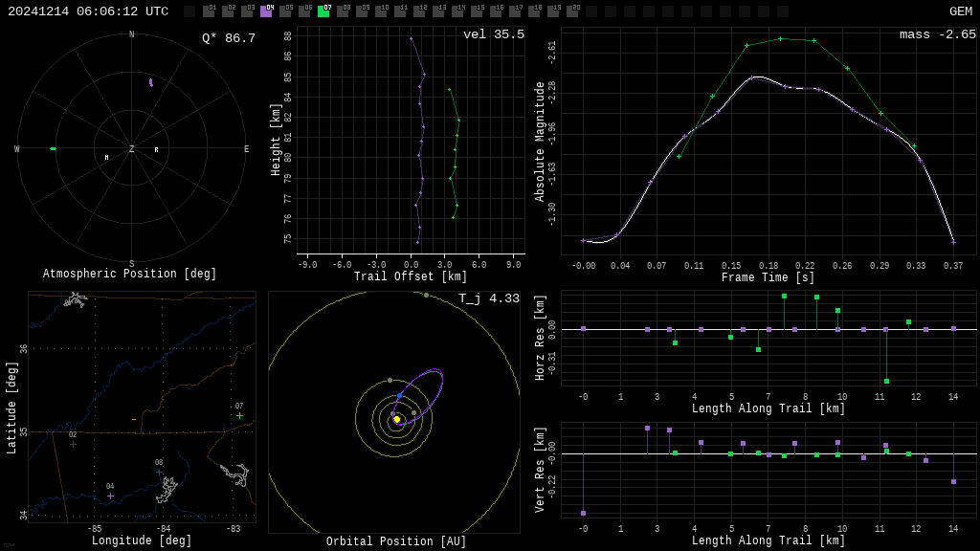Click the Q* 86.7 quality label

pos(228,38)
